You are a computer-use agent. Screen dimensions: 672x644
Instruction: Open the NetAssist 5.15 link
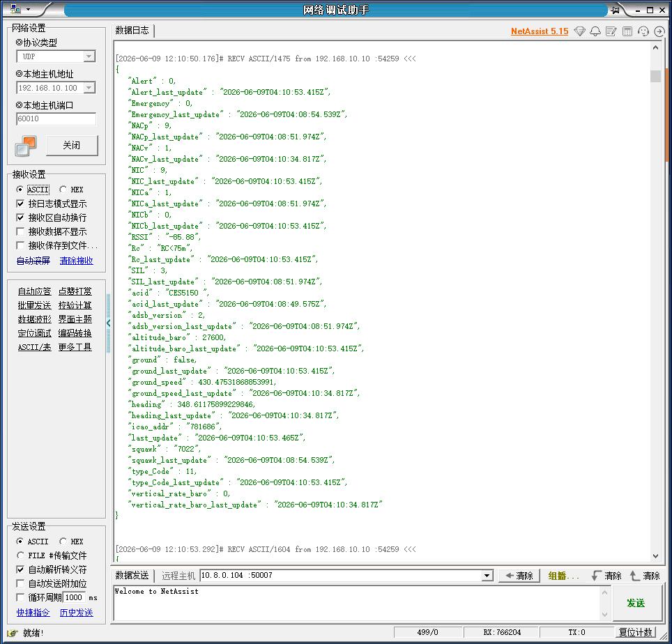point(540,31)
